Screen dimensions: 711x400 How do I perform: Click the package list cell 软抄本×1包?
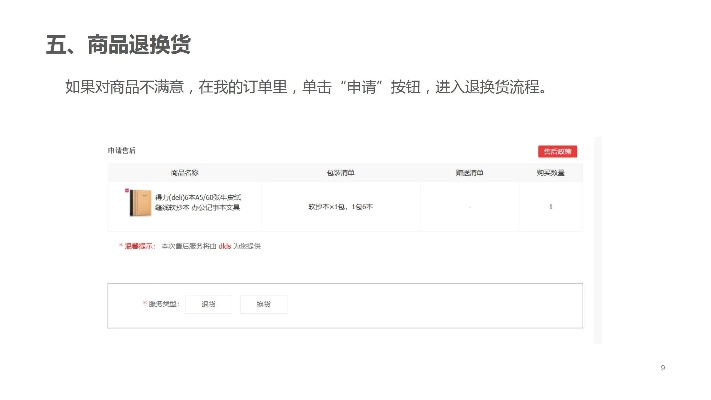coord(340,207)
